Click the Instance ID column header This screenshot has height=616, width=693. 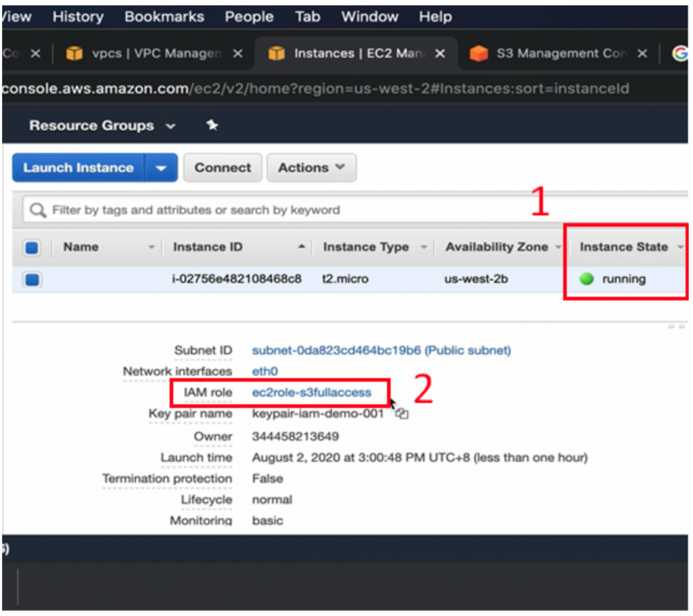(x=207, y=247)
